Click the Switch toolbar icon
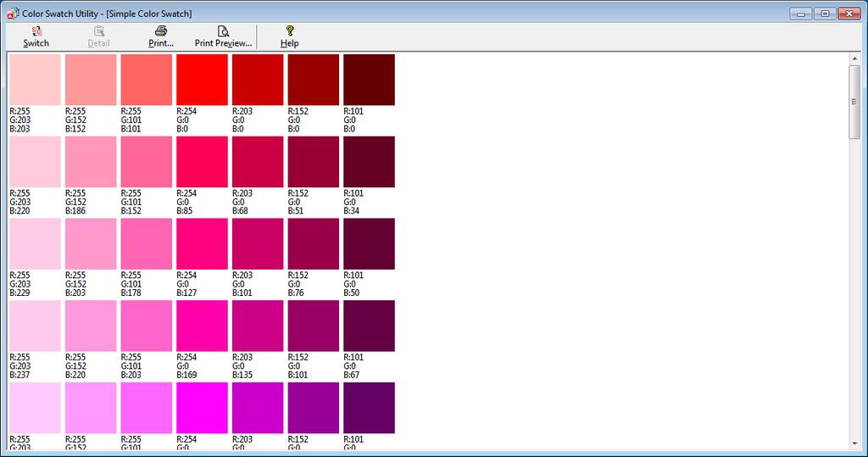This screenshot has height=457, width=868. point(36,36)
